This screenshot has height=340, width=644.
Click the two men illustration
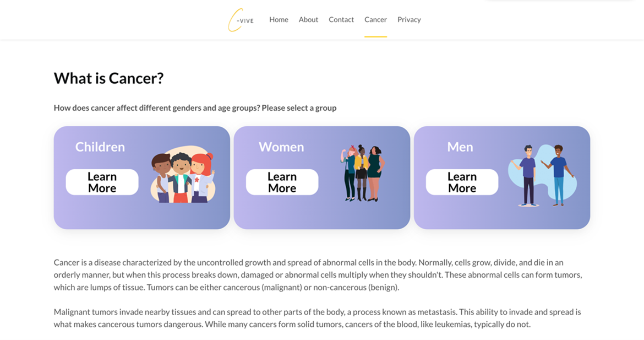point(542,175)
